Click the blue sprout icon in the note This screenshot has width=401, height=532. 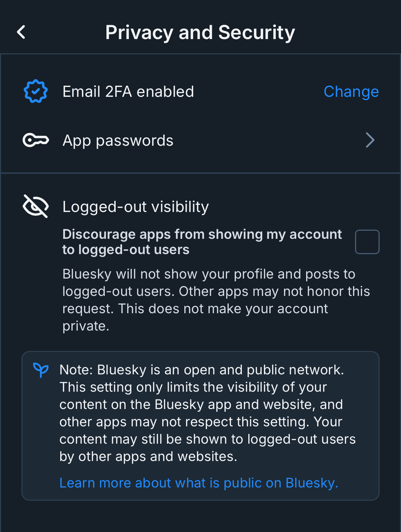pos(41,370)
